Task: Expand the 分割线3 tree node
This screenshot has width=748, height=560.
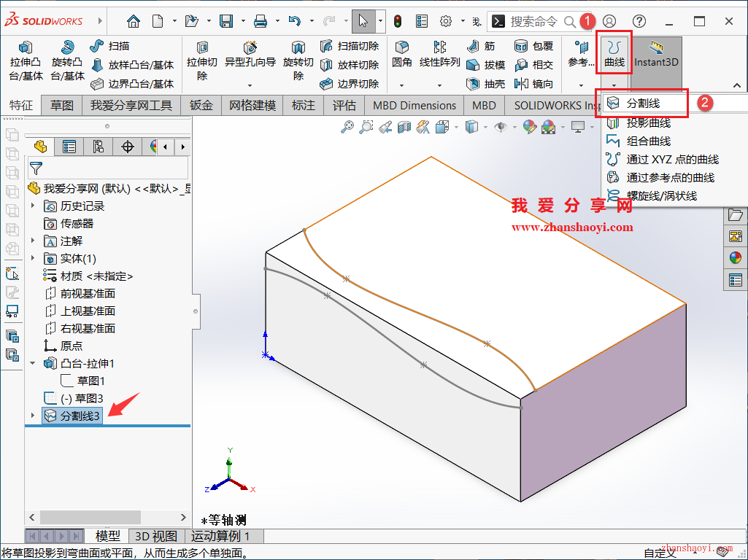Action: [x=32, y=416]
